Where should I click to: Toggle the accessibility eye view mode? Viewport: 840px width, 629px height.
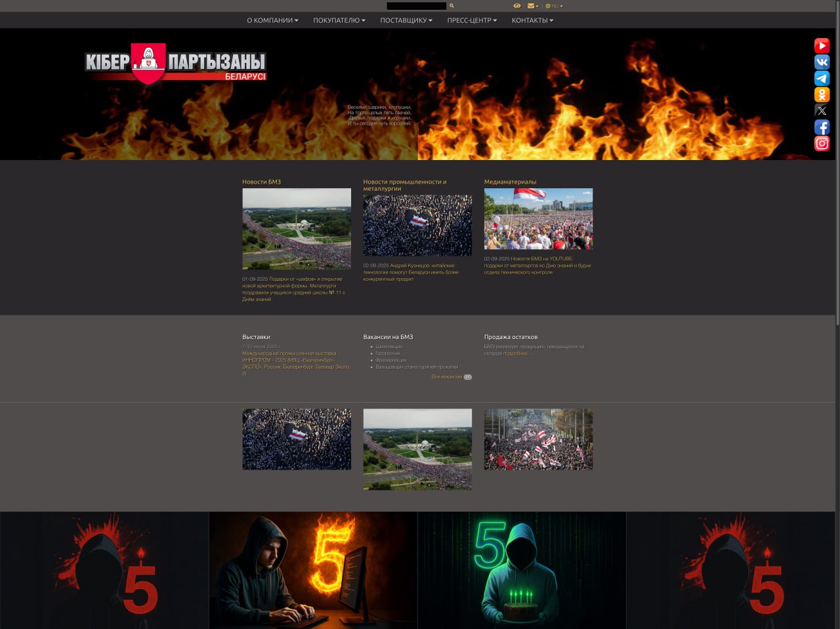point(517,6)
